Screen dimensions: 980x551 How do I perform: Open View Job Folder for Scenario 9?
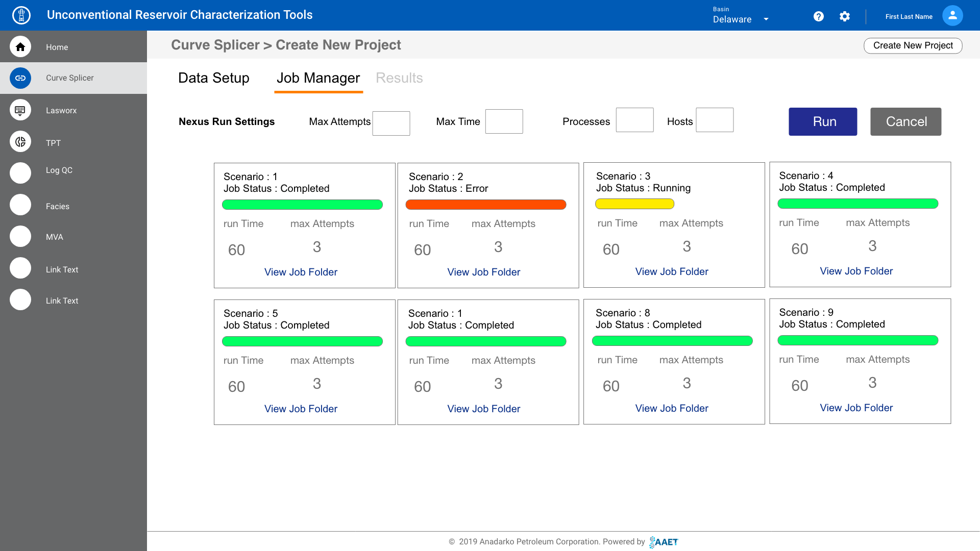pos(856,408)
